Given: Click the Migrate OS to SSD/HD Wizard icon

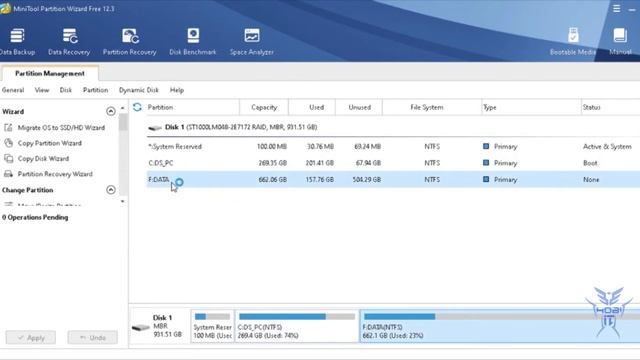Looking at the screenshot, I should pos(8,127).
